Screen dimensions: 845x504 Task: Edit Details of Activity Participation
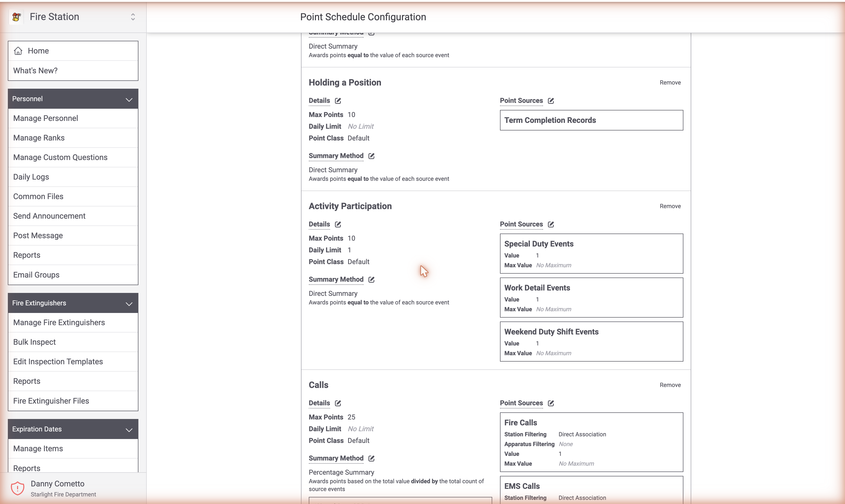[338, 225]
